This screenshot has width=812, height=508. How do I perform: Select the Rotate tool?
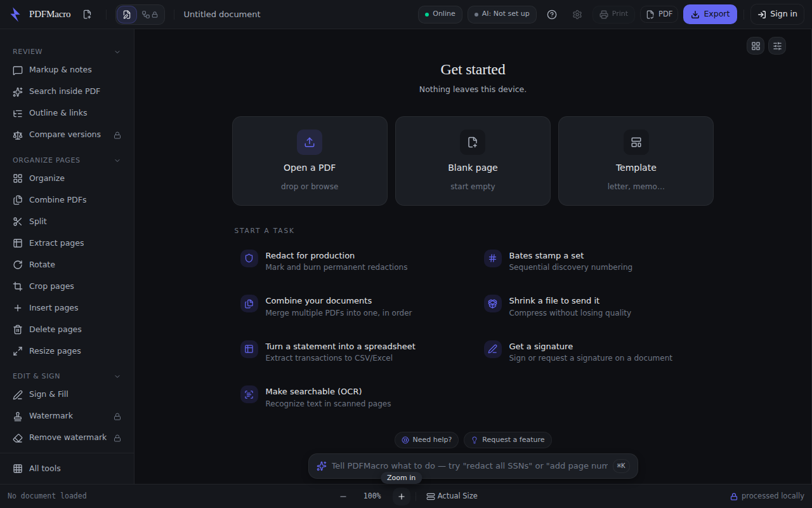click(x=67, y=265)
